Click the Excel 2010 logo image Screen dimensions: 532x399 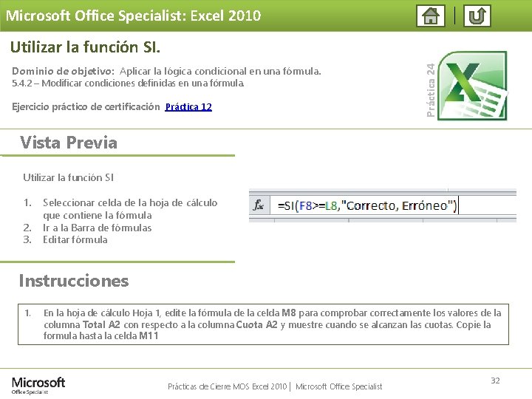pyautogui.click(x=472, y=86)
